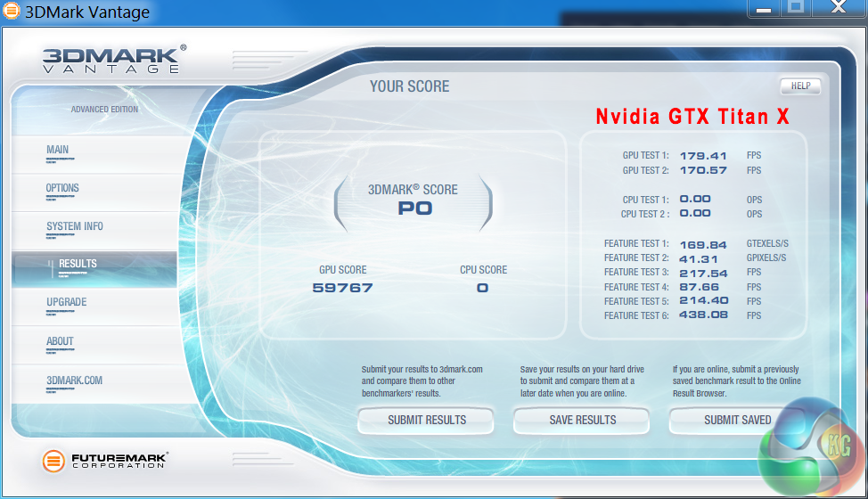Click the Futuremark orange logo icon
868x499 pixels.
pos(53,461)
